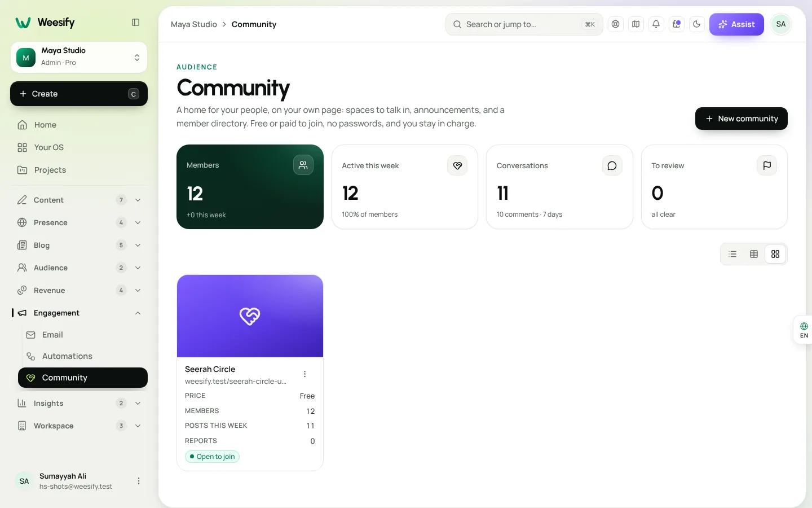
Task: Switch to table view
Action: coord(754,254)
